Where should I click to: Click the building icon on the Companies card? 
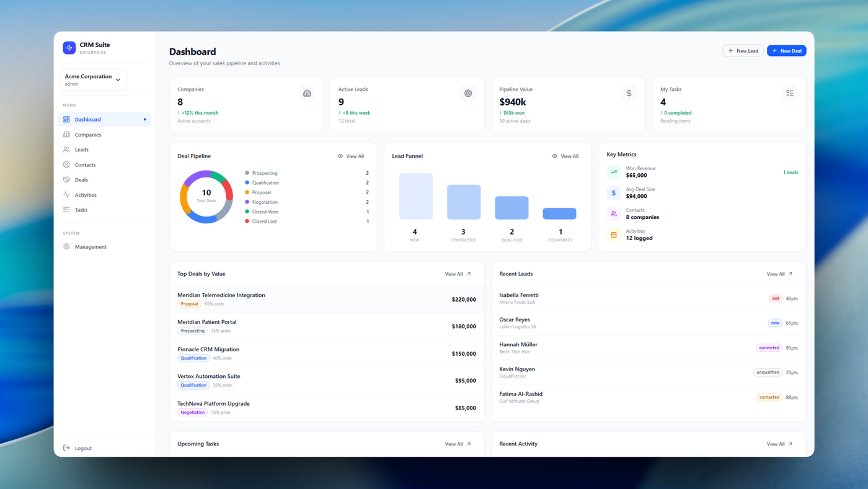(x=307, y=93)
